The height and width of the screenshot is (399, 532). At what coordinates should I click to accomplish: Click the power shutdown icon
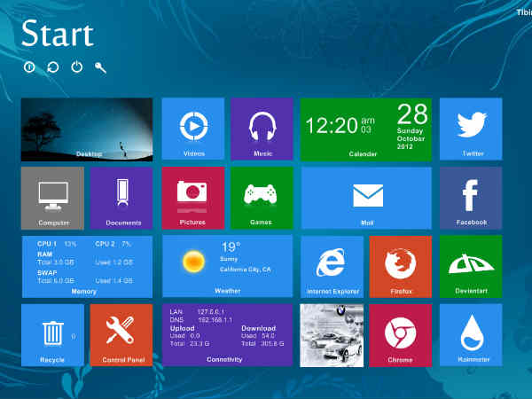pos(76,67)
